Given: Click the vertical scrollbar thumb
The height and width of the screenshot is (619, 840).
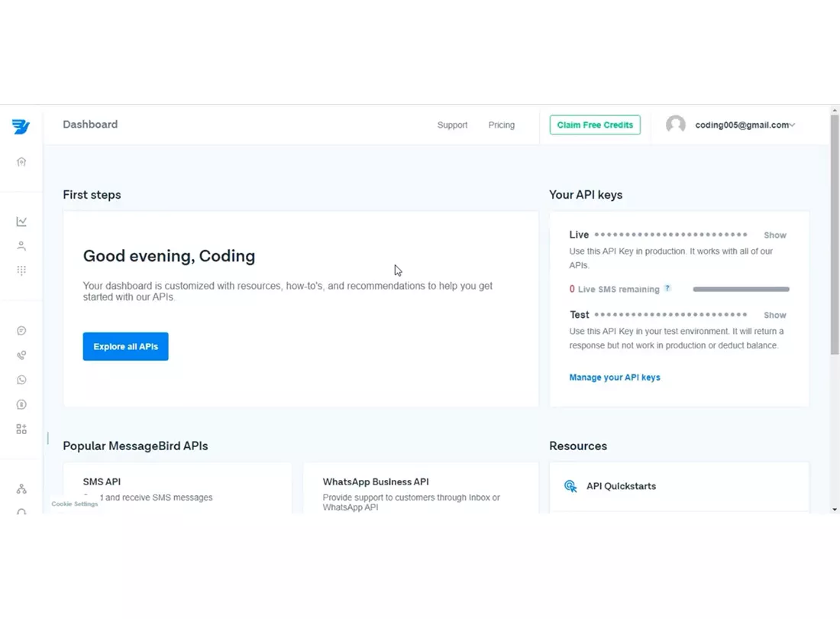Looking at the screenshot, I should click(835, 235).
